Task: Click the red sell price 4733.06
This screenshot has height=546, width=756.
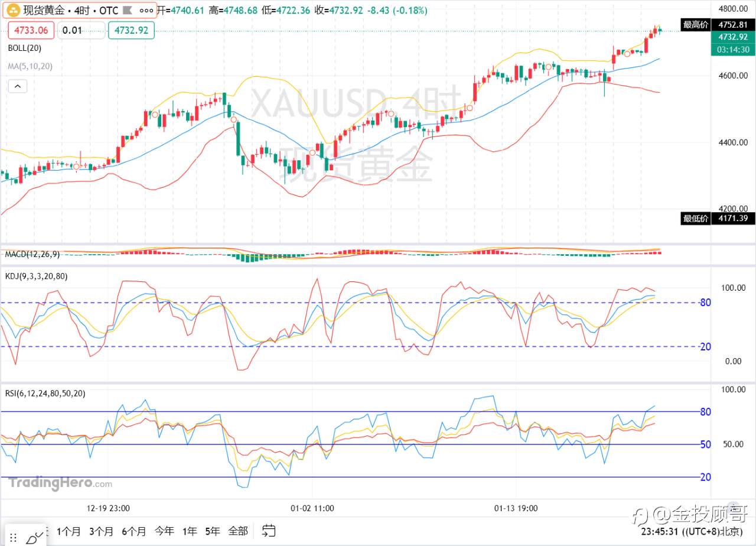Action: point(31,30)
